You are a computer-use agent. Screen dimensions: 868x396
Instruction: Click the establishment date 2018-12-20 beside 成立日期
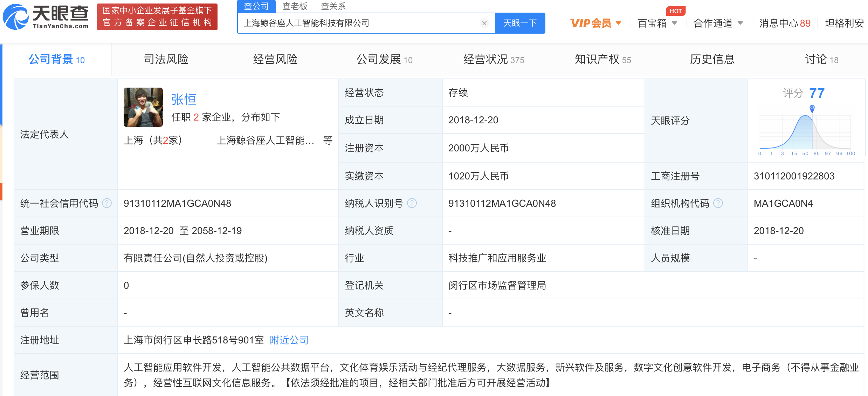point(473,120)
